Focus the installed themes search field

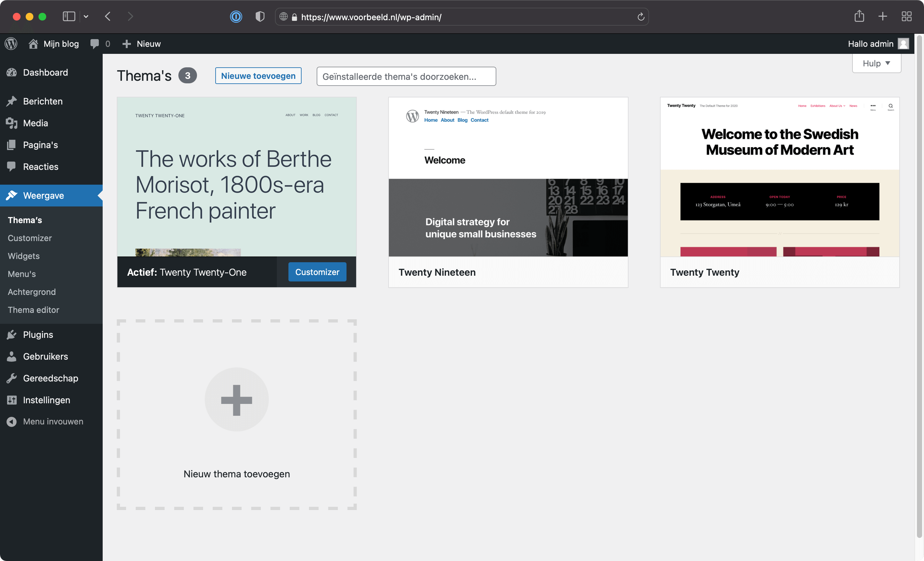(406, 76)
